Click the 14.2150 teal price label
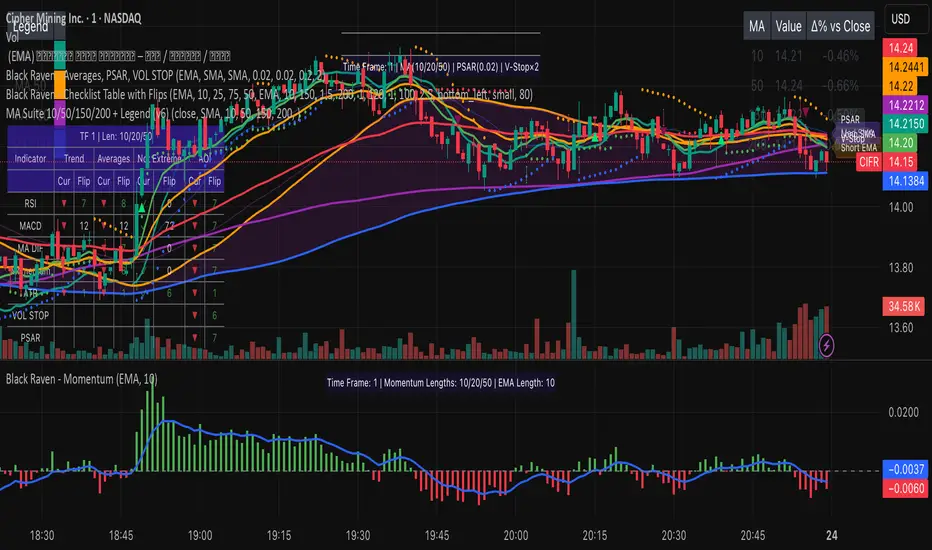Viewport: 932px width, 550px height. click(x=906, y=124)
